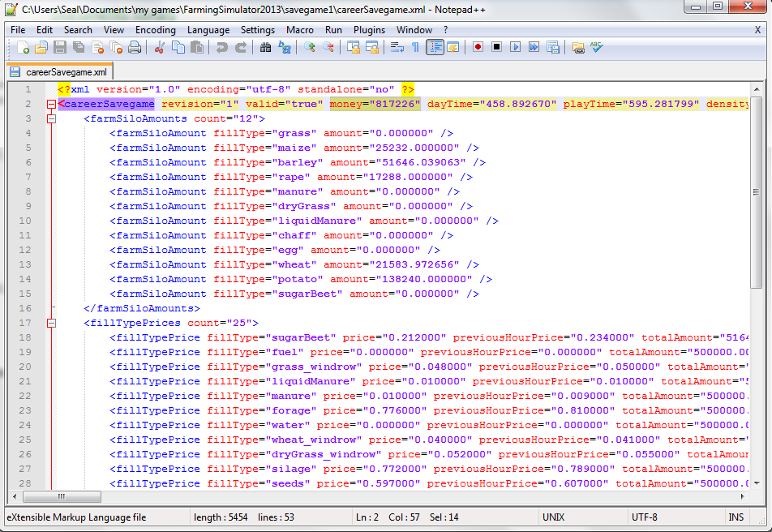772x532 pixels.
Task: Click the money="817226" attribute
Action: coord(375,104)
